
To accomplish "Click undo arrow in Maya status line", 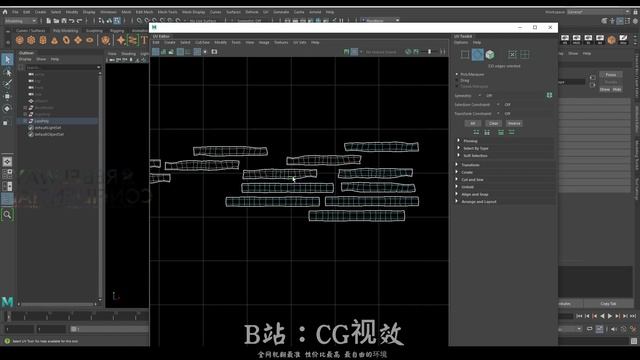I will coord(72,20).
